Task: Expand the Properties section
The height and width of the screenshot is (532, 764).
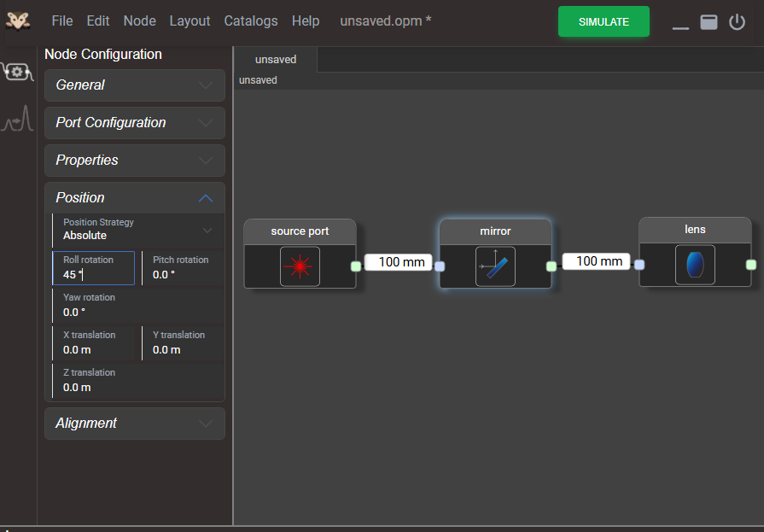Action: (x=135, y=161)
